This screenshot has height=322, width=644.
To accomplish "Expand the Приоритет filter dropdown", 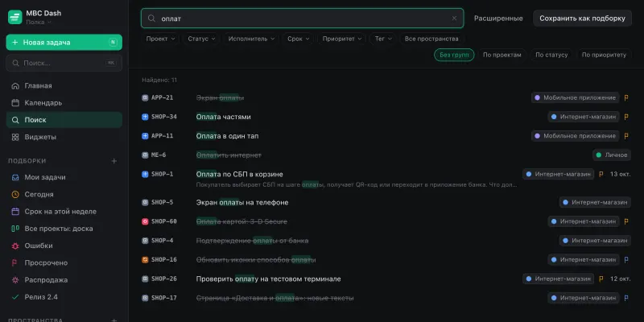I will pos(341,39).
